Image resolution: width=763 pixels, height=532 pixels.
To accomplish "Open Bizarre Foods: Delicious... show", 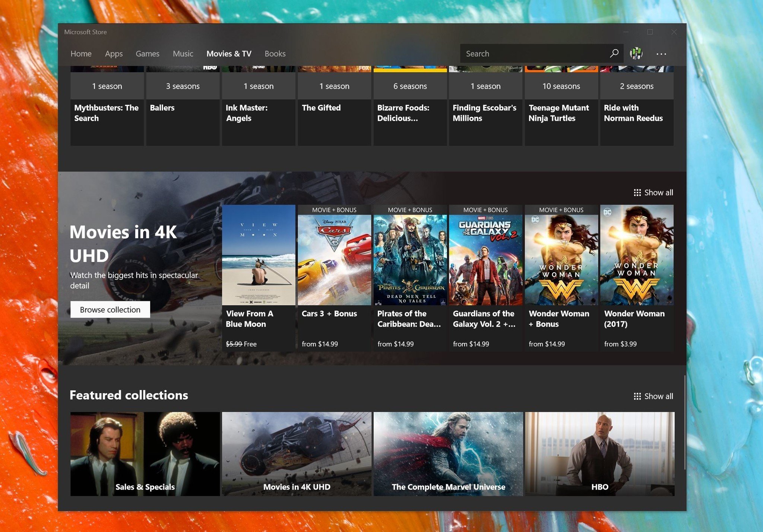I will pos(403,113).
